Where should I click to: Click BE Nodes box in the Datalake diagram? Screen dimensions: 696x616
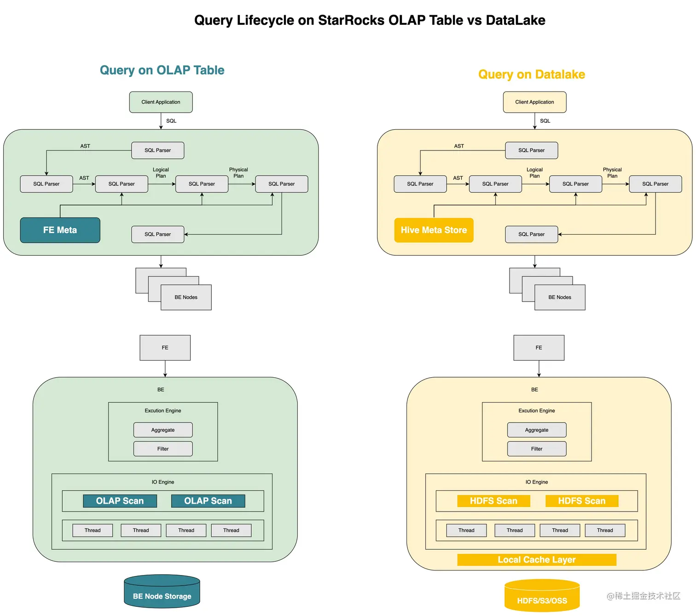tap(560, 297)
